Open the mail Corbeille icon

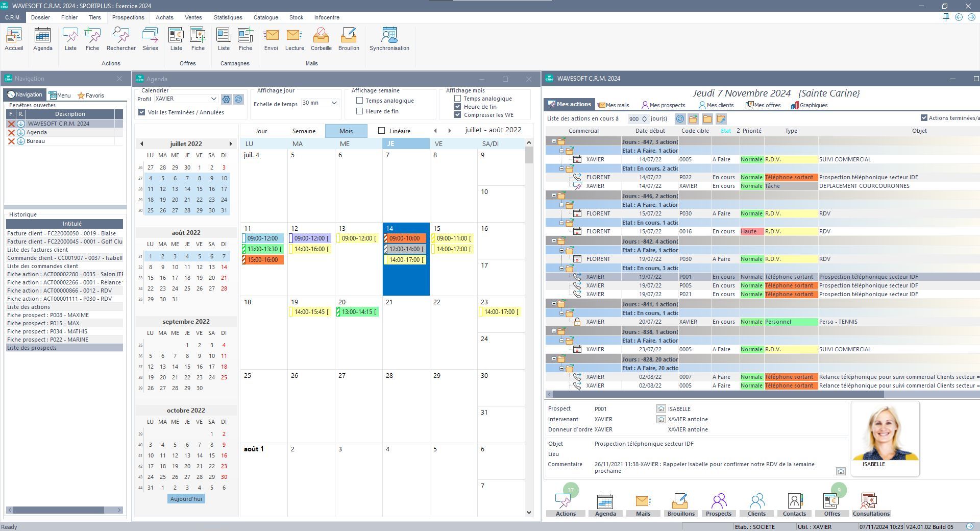coord(321,39)
